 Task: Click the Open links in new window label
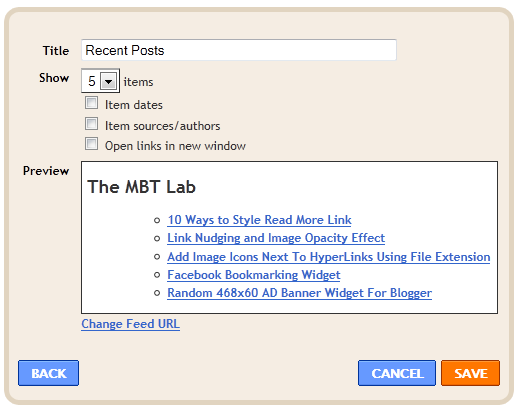[x=175, y=146]
